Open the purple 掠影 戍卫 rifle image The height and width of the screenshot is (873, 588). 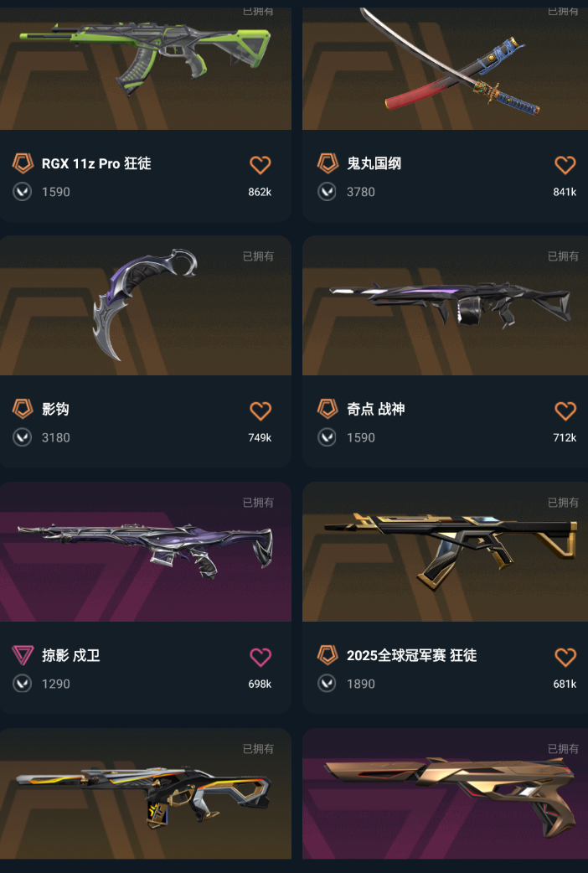pyautogui.click(x=146, y=552)
